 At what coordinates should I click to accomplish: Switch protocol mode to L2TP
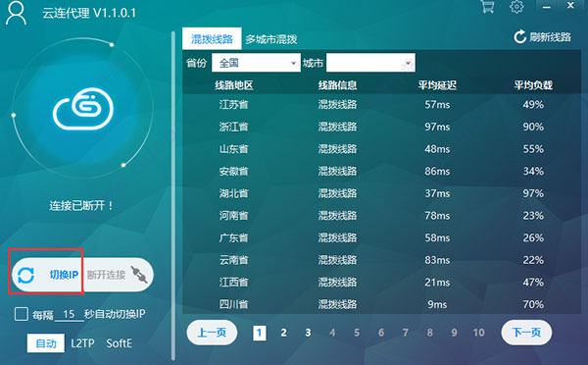(82, 343)
